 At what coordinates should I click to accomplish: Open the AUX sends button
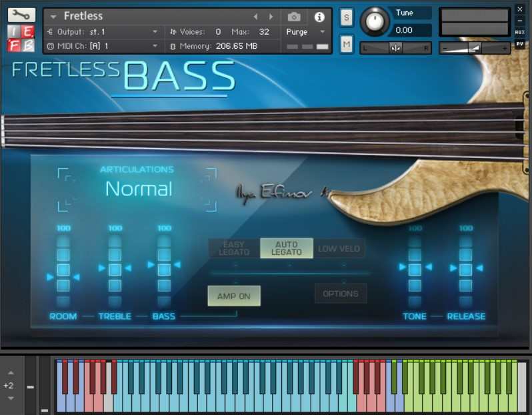point(520,32)
